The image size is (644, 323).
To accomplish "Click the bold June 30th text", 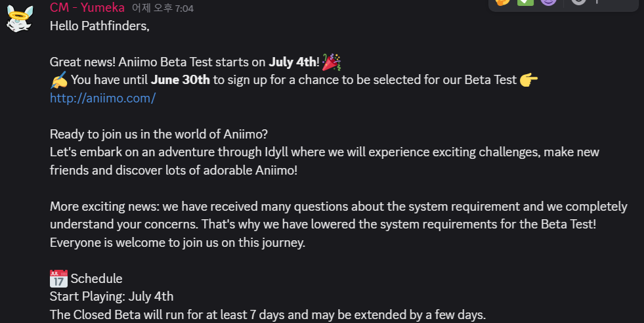I will 181,80.
